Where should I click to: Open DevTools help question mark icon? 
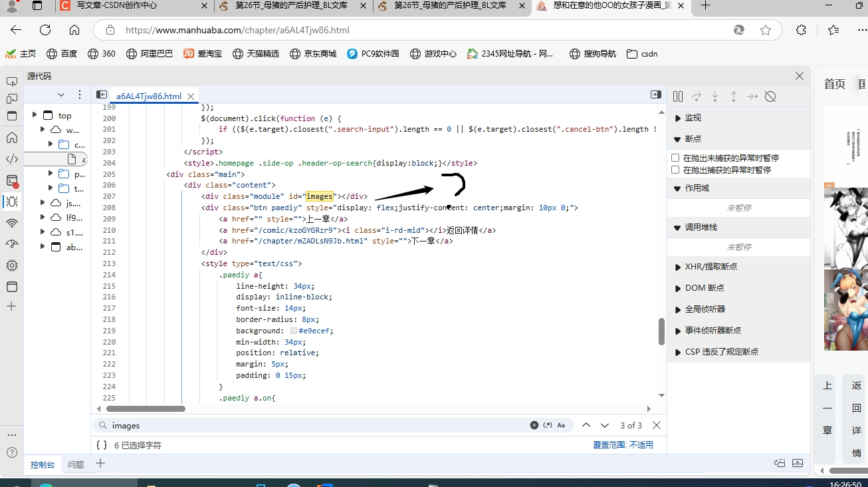click(12, 452)
